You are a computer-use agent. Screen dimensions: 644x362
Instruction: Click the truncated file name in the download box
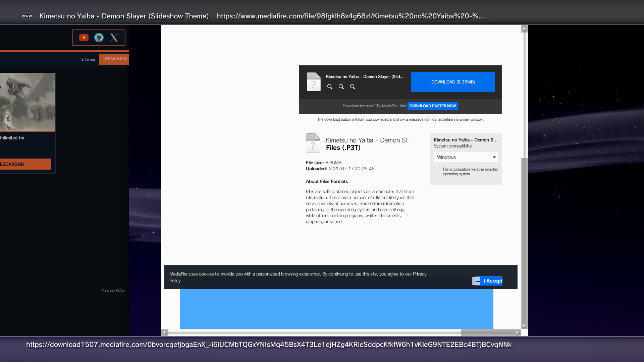[365, 77]
